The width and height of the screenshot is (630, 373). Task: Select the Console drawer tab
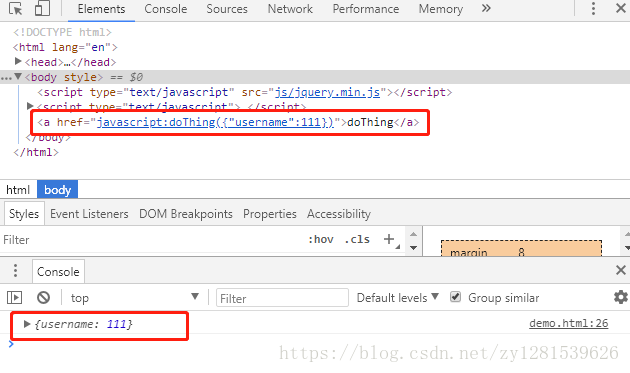(x=58, y=272)
